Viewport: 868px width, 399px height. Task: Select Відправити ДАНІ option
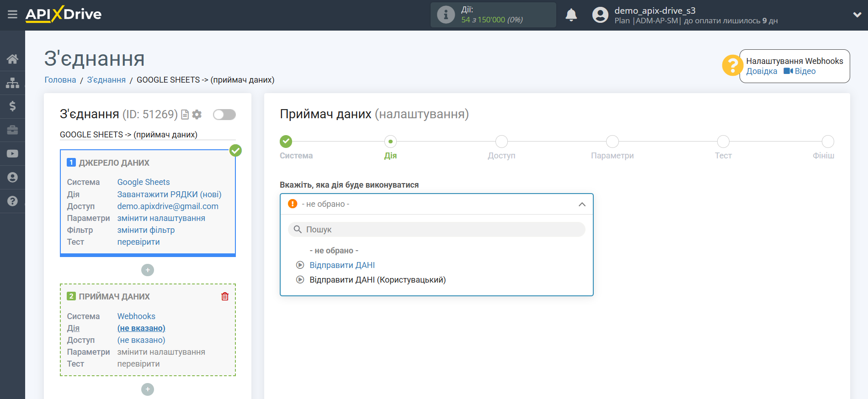tap(342, 265)
